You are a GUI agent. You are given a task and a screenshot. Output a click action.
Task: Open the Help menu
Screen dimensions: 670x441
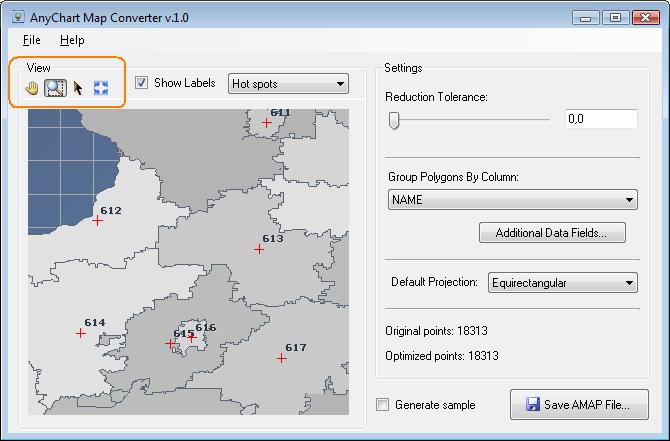(x=72, y=40)
